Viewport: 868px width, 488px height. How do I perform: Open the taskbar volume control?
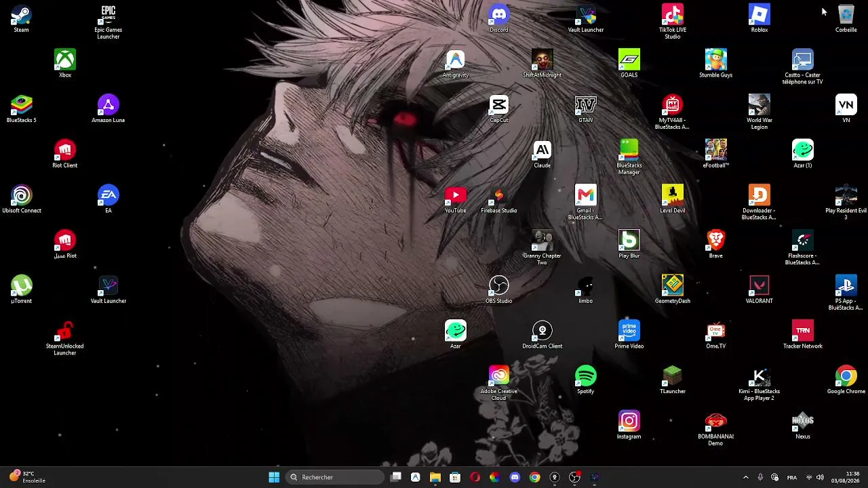tap(821, 477)
